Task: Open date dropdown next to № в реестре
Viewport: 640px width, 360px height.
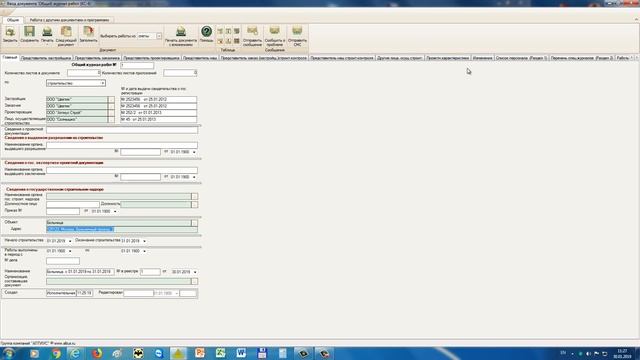Action: (195, 272)
